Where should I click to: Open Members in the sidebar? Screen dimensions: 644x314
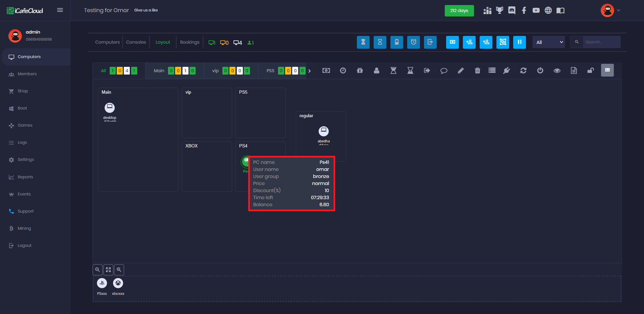click(x=27, y=74)
